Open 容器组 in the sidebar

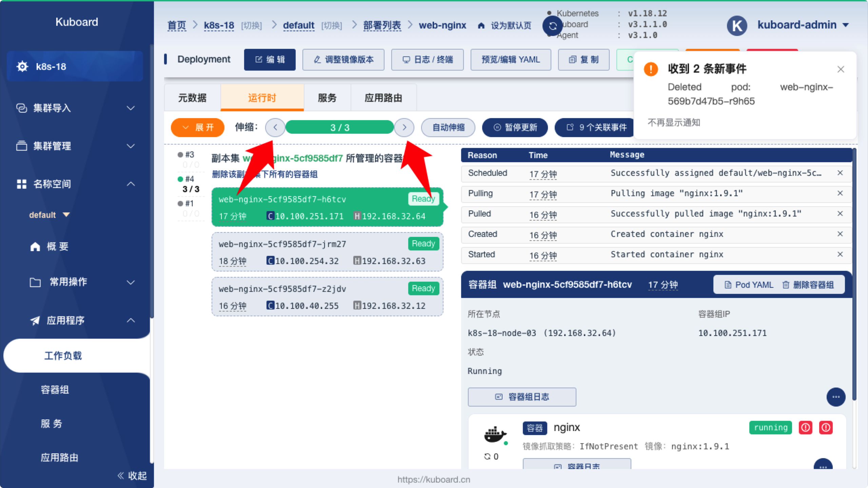(55, 390)
